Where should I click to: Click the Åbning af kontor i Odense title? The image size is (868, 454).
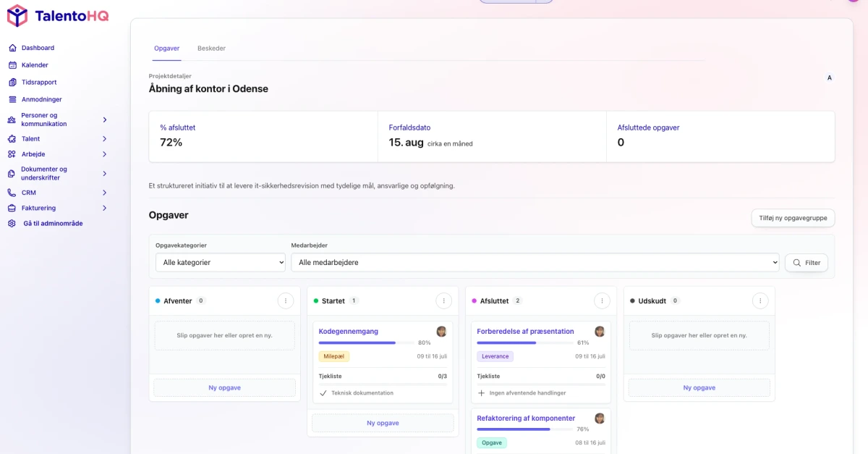(208, 89)
